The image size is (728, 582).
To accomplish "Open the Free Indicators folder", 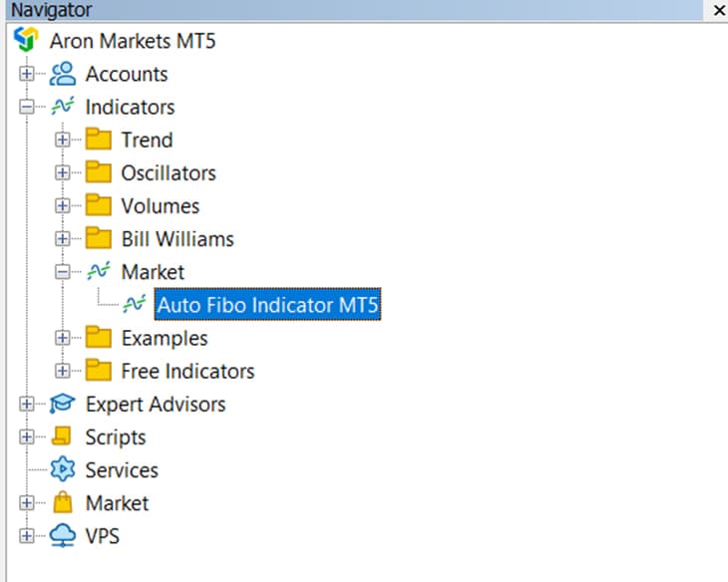I will click(187, 371).
